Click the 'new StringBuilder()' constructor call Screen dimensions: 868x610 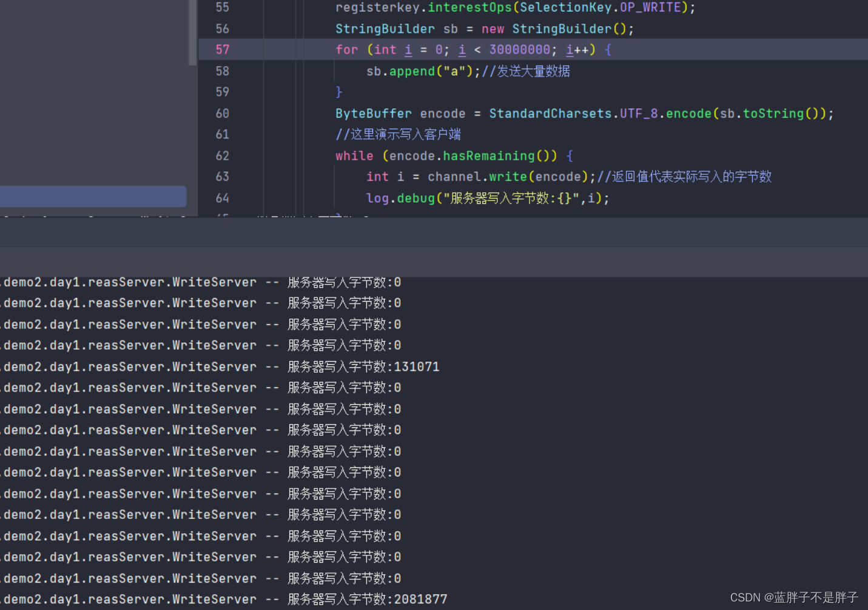557,29
